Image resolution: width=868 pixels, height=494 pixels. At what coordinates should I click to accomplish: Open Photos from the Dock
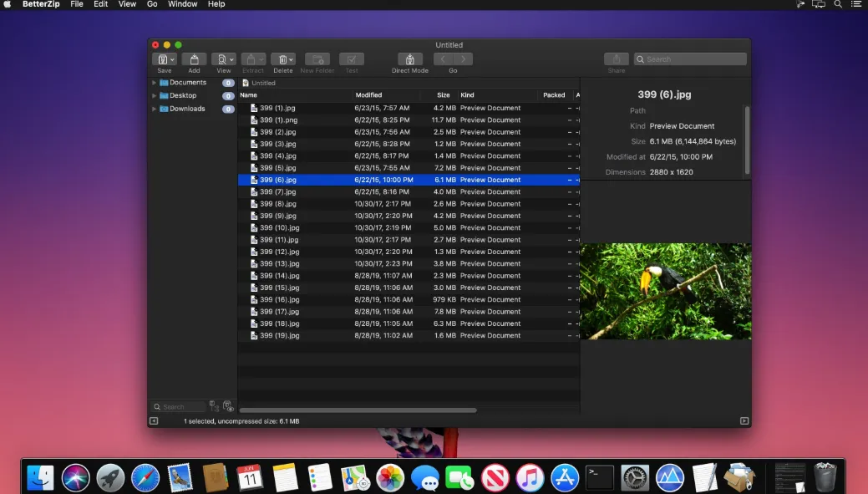(389, 477)
